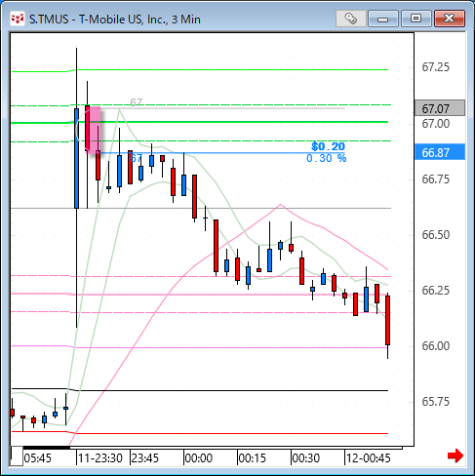This screenshot has width=475, height=476.
Task: Click the 00:15 time axis label
Action: 253,458
